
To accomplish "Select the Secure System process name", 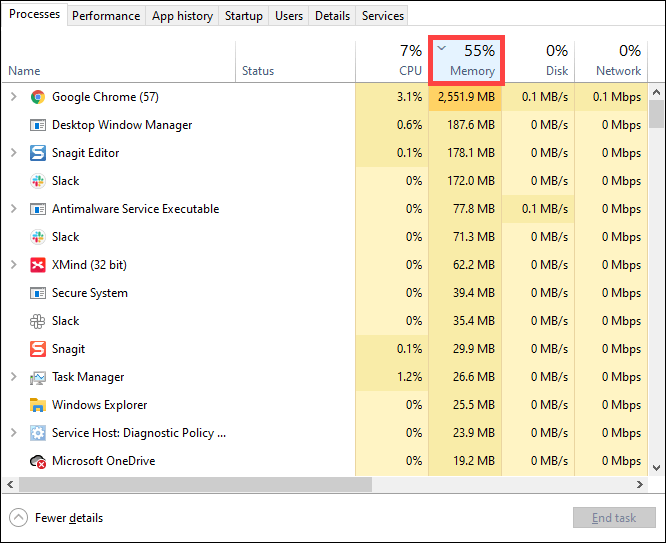I will point(90,293).
